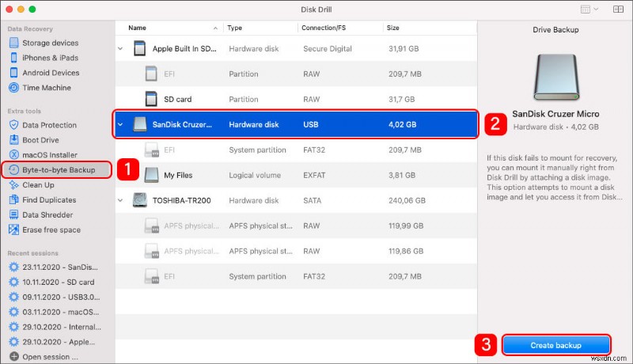Viewport: 633px width, 364px height.
Task: Select EFI system partition under TOSHIBA
Action: pos(296,276)
